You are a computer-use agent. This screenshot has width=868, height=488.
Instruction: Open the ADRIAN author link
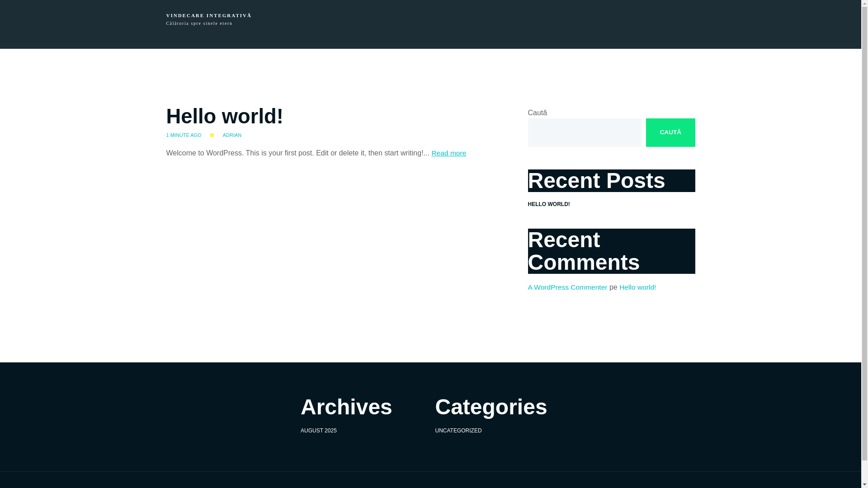click(x=232, y=135)
